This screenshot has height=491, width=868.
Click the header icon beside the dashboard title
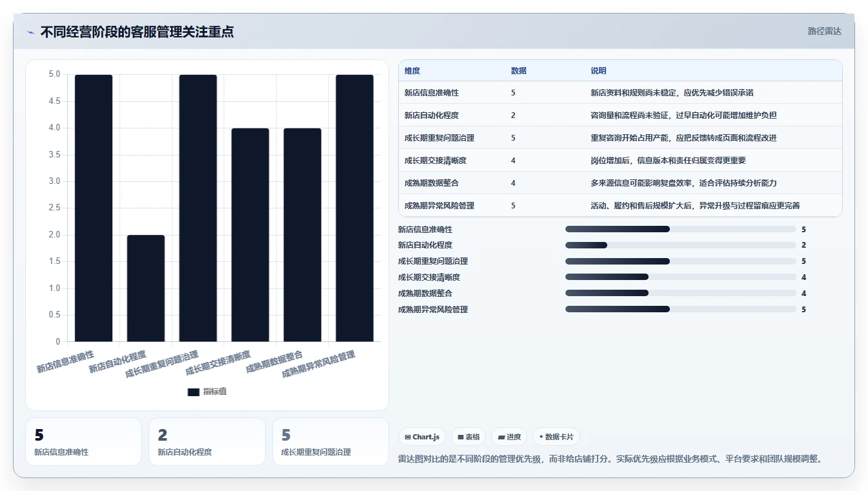click(31, 32)
